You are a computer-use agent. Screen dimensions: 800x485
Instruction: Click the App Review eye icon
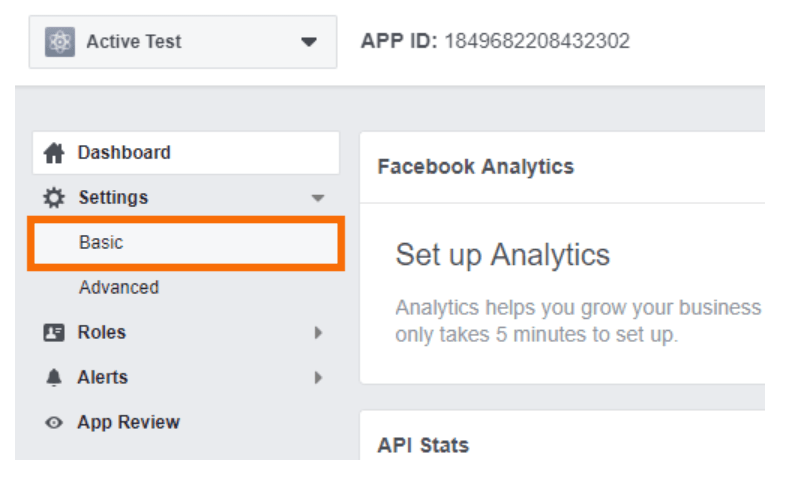pos(54,422)
